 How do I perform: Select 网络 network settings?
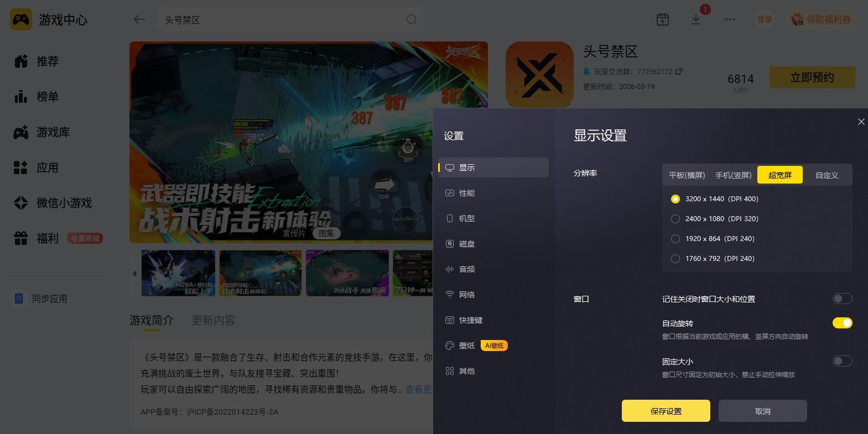tap(493, 295)
